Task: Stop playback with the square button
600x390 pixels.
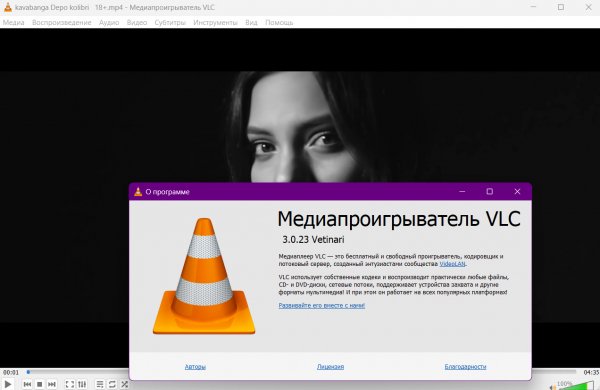Action: point(39,384)
